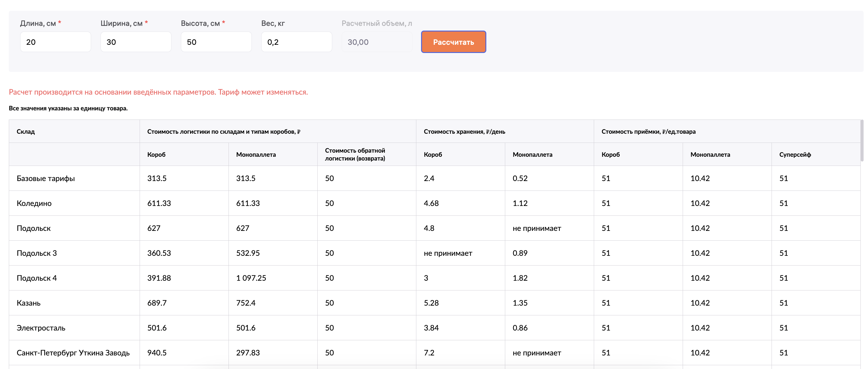
Task: Click Коледино monopallet storage 1.12
Action: tap(520, 203)
